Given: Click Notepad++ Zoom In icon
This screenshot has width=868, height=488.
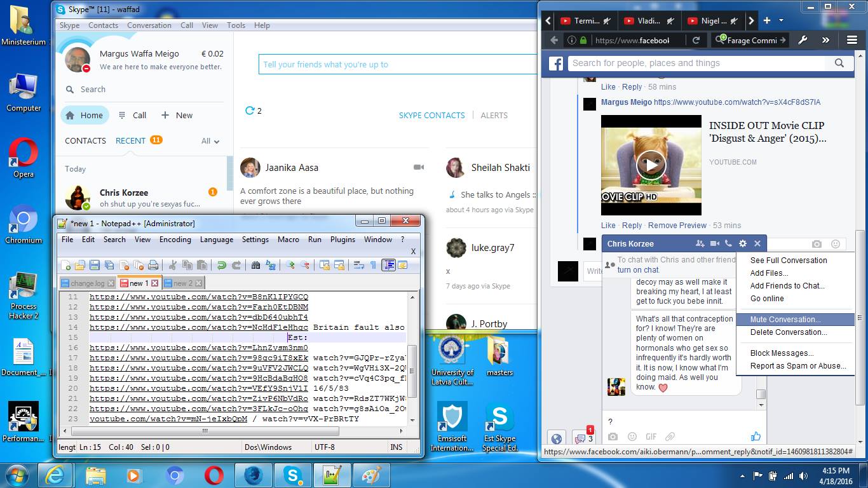Looking at the screenshot, I should (290, 265).
